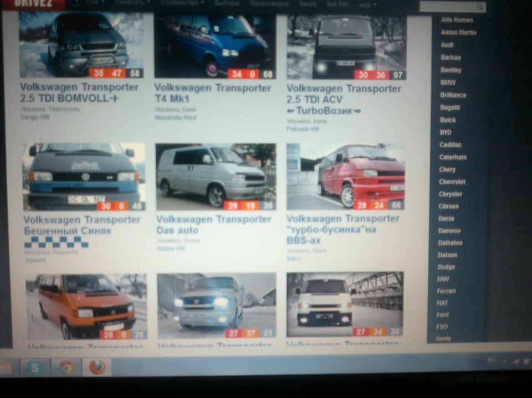Open the Бешенный Синяк van photo
This screenshot has height=398, width=532.
[x=84, y=177]
